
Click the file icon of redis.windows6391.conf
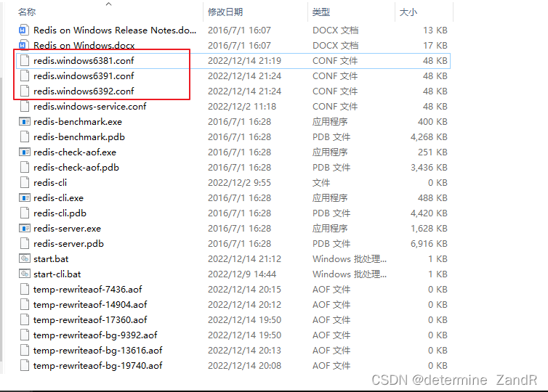[25, 76]
